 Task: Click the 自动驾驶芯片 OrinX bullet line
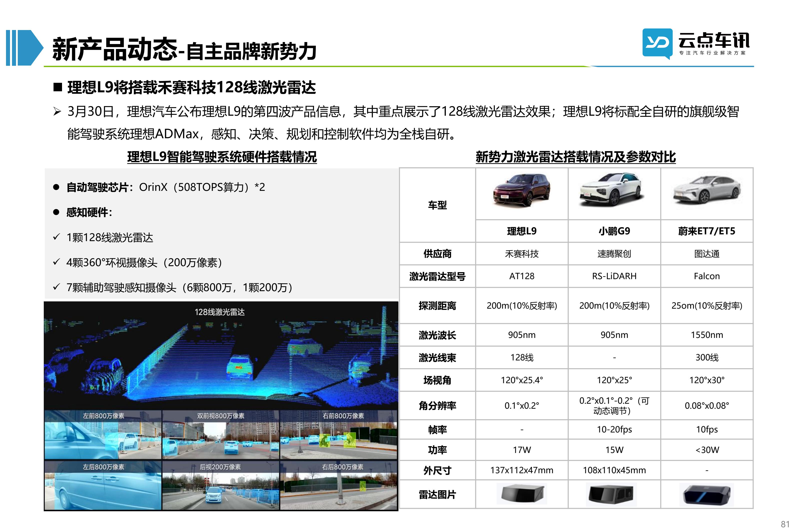pos(159,187)
